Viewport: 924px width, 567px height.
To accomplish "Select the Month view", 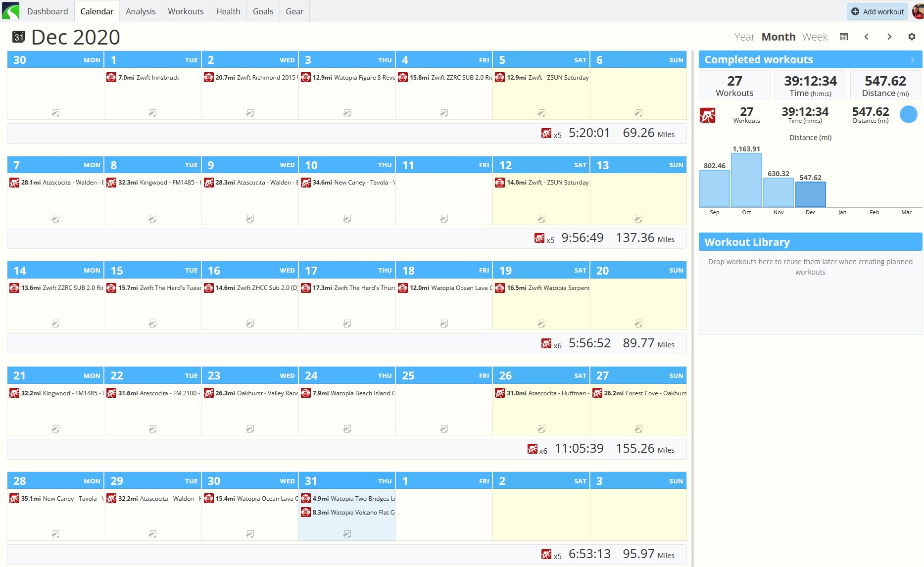I will point(778,37).
